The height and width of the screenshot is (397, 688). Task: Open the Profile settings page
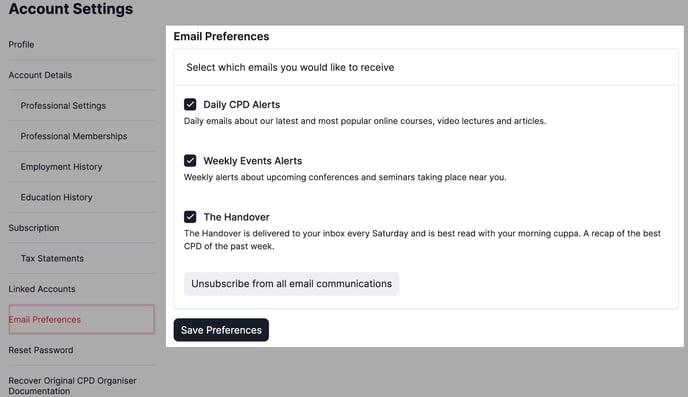tap(21, 45)
